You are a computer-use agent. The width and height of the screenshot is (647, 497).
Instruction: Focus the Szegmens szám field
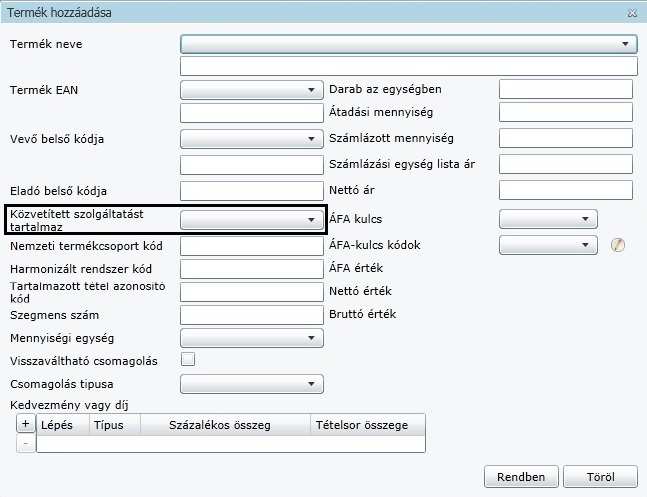pos(252,315)
